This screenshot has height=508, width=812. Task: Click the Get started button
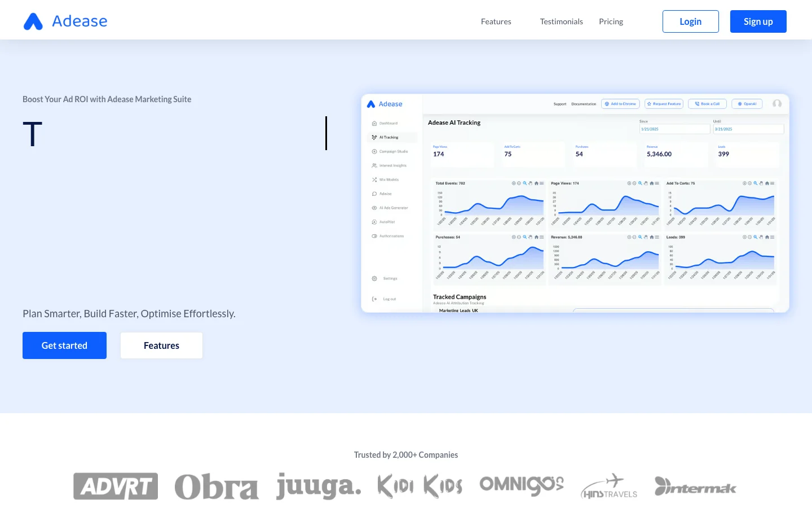64,345
